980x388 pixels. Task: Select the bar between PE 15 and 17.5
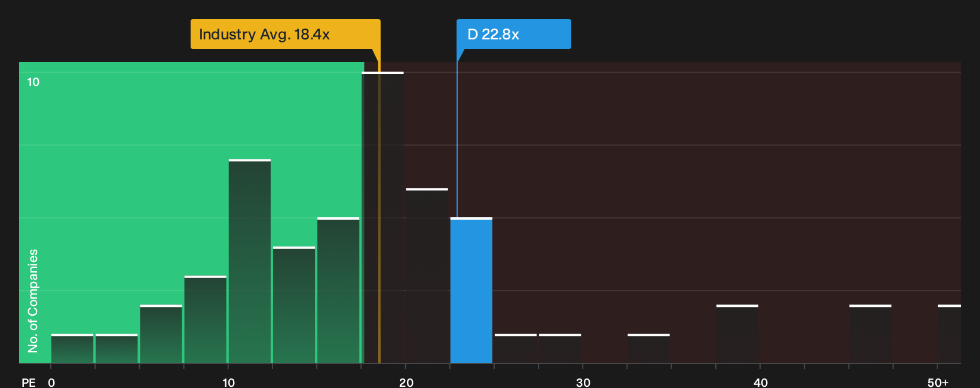338,291
